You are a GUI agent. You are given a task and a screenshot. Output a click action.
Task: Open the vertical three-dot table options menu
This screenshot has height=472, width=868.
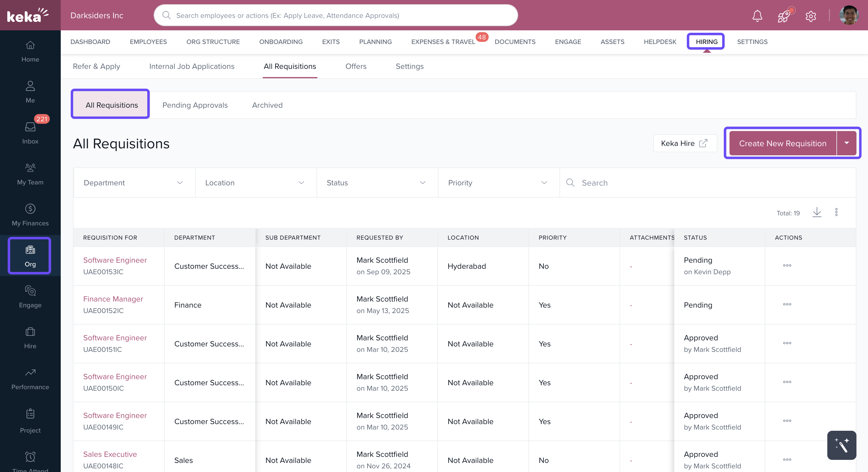[x=836, y=212]
